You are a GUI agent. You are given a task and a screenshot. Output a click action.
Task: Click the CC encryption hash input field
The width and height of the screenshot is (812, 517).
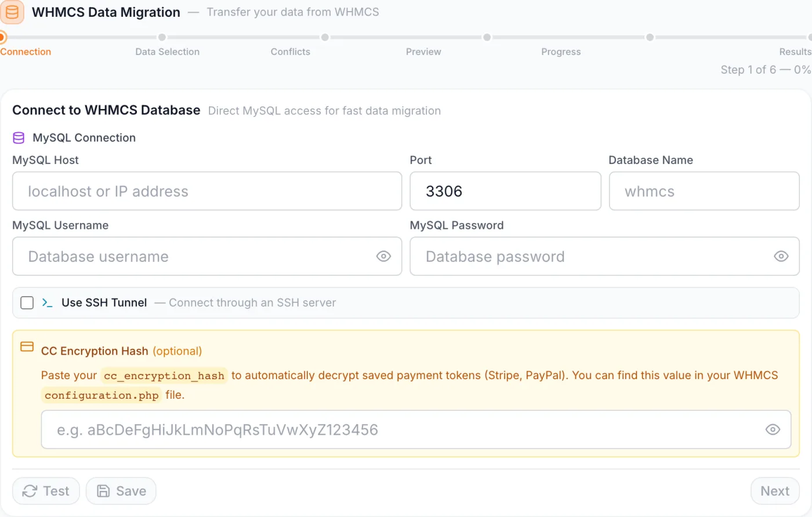click(416, 429)
